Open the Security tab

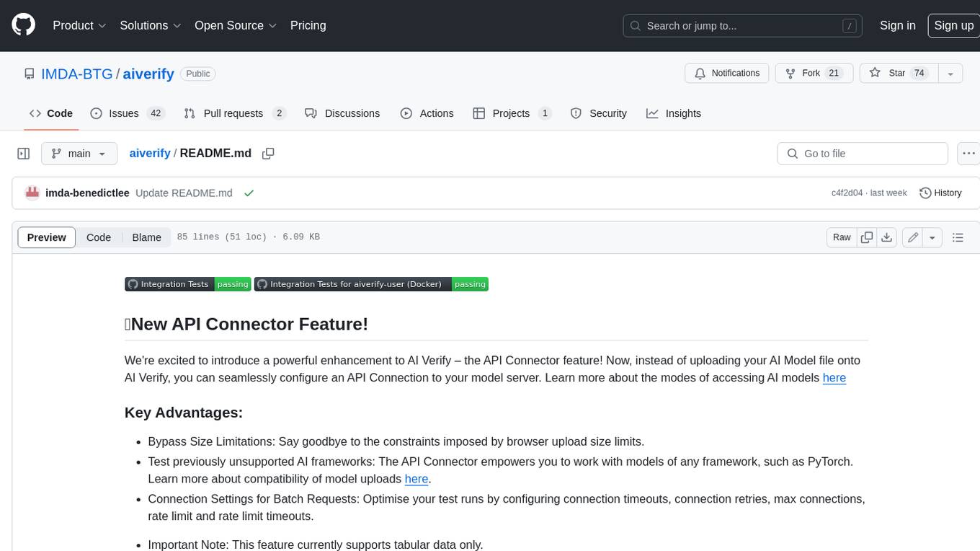[598, 113]
